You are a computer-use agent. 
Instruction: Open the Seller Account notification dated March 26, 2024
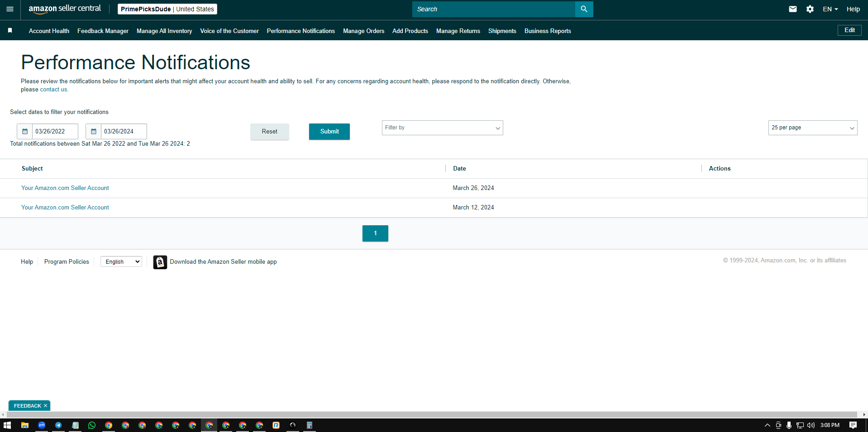(x=65, y=188)
